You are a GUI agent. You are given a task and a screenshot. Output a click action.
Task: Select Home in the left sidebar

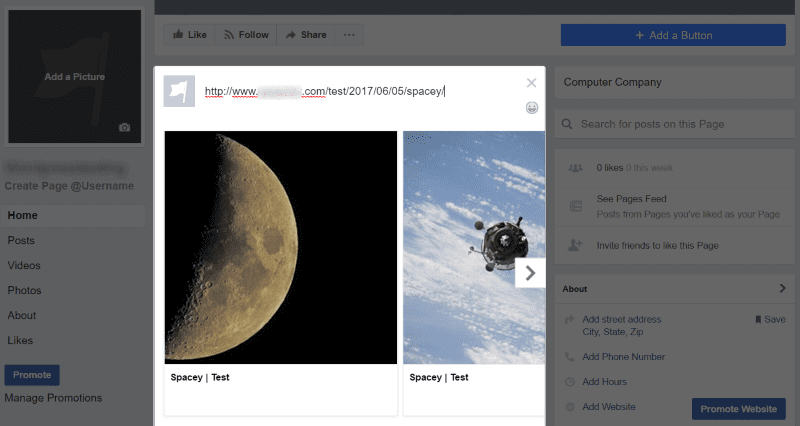tap(73, 215)
